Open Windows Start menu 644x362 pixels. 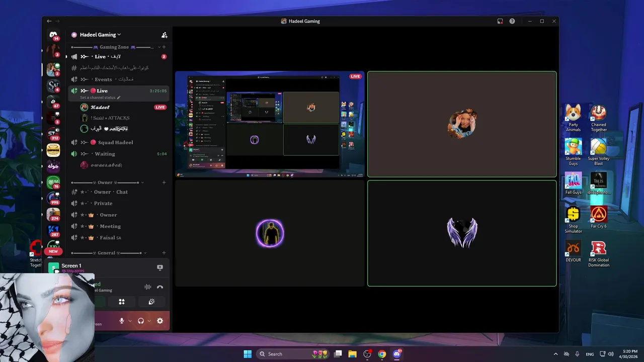pos(248,354)
